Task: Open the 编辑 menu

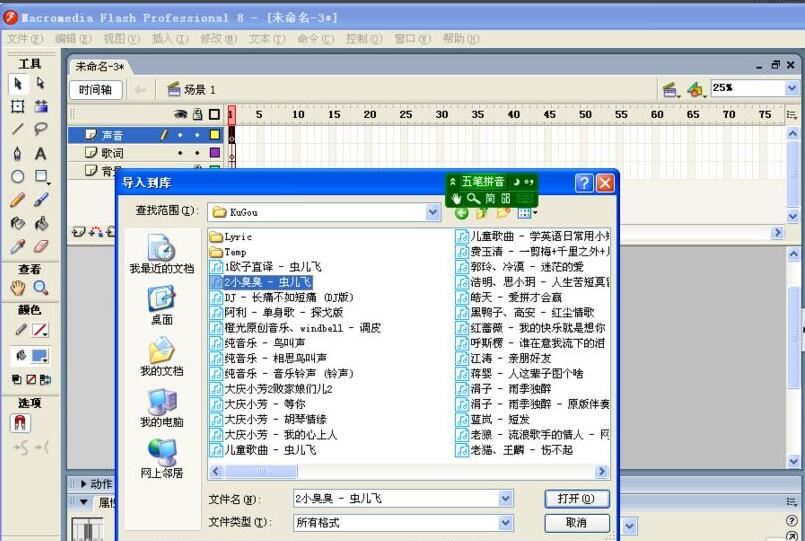Action: (73, 38)
